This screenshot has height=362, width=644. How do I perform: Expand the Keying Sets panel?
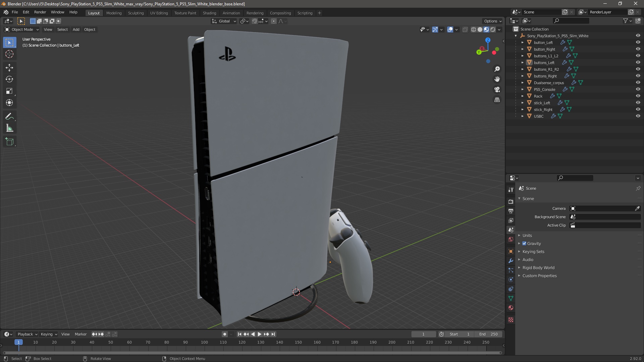(533, 252)
